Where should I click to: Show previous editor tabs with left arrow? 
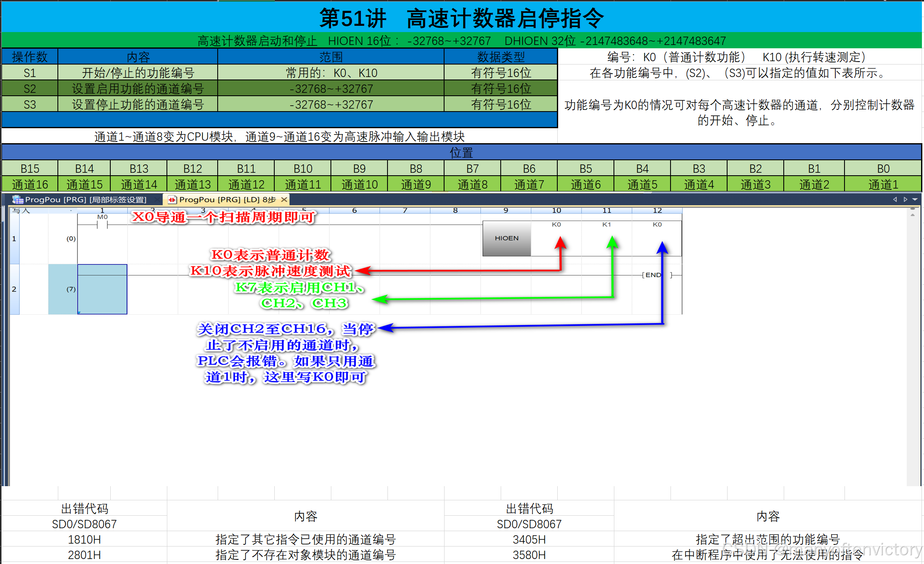click(x=895, y=199)
